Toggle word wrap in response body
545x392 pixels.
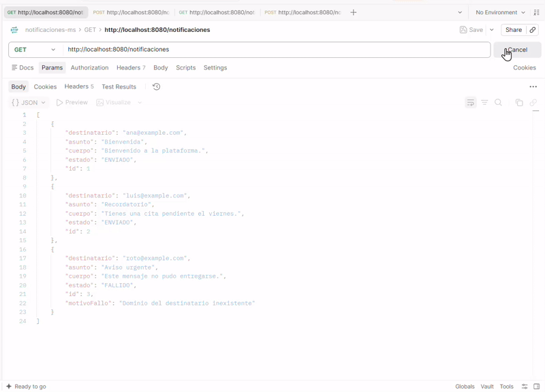click(470, 103)
